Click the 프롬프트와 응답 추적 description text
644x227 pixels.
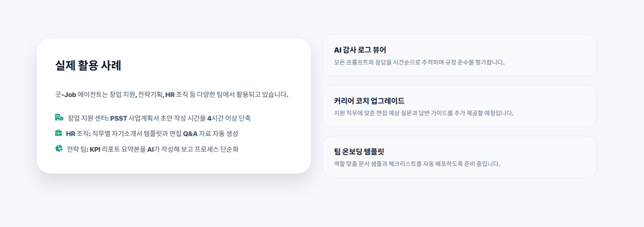click(419, 62)
